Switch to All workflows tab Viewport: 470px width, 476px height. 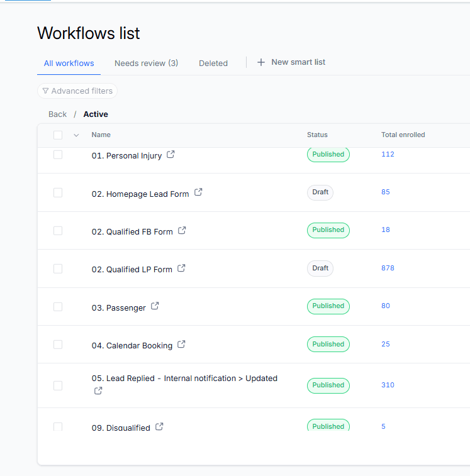[x=69, y=63]
